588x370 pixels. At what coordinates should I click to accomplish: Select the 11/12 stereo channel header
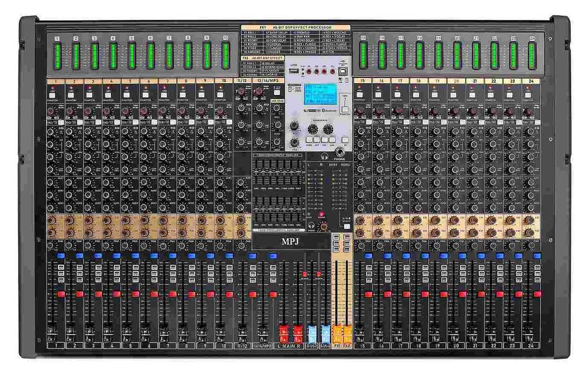tap(242, 81)
